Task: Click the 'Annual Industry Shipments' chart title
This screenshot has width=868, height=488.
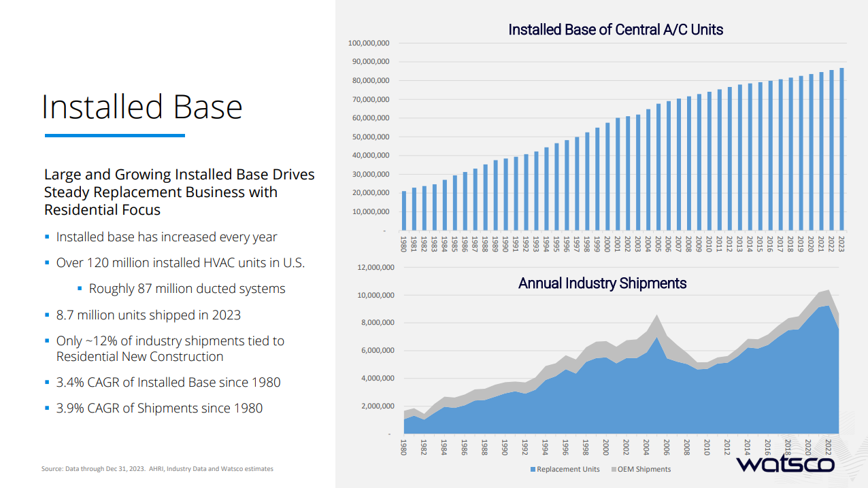Action: (x=602, y=283)
